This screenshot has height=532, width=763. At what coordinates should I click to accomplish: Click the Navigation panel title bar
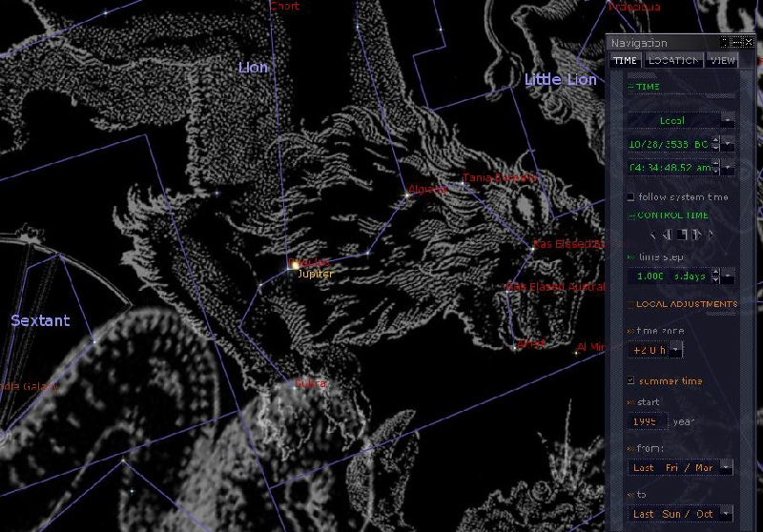pyautogui.click(x=663, y=43)
